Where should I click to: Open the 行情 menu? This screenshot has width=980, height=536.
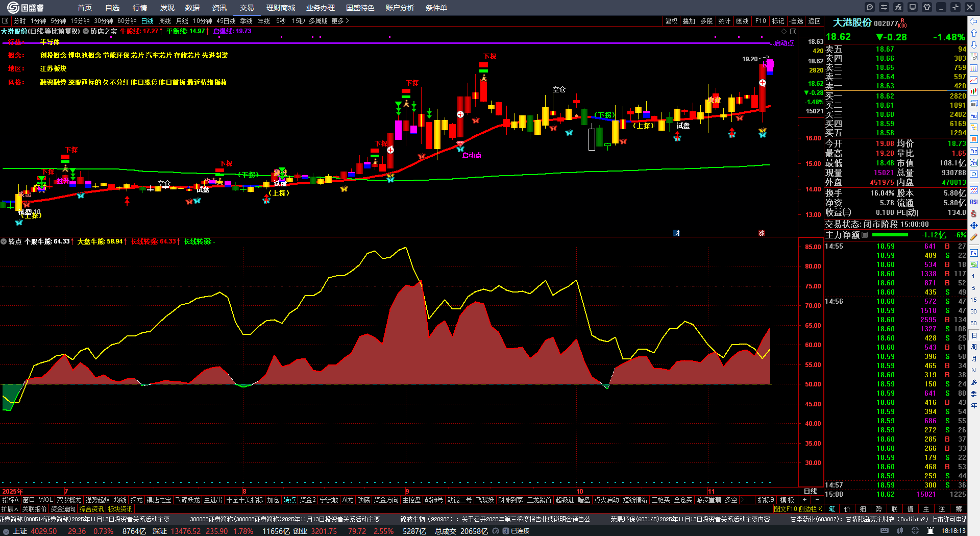pos(140,8)
